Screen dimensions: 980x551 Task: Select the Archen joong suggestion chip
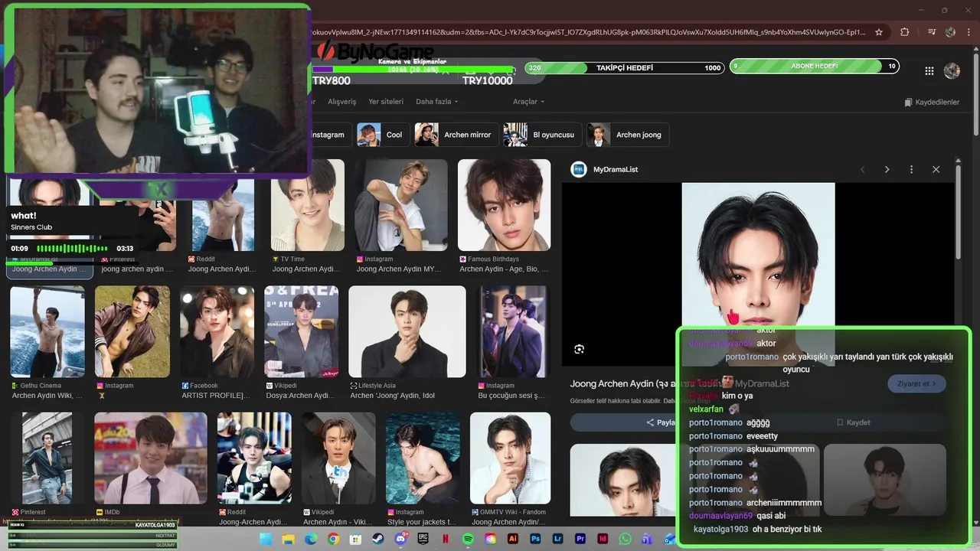(x=627, y=135)
